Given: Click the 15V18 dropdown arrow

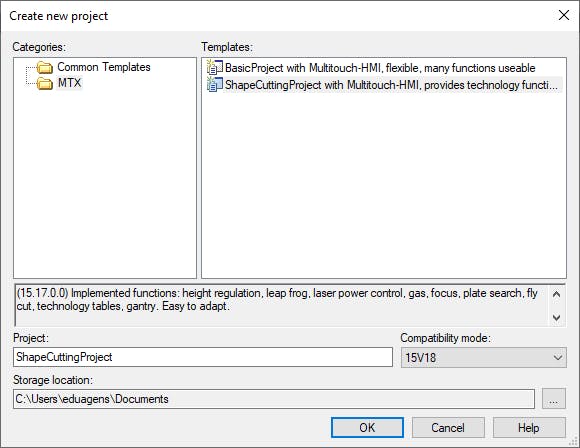Looking at the screenshot, I should pos(557,358).
